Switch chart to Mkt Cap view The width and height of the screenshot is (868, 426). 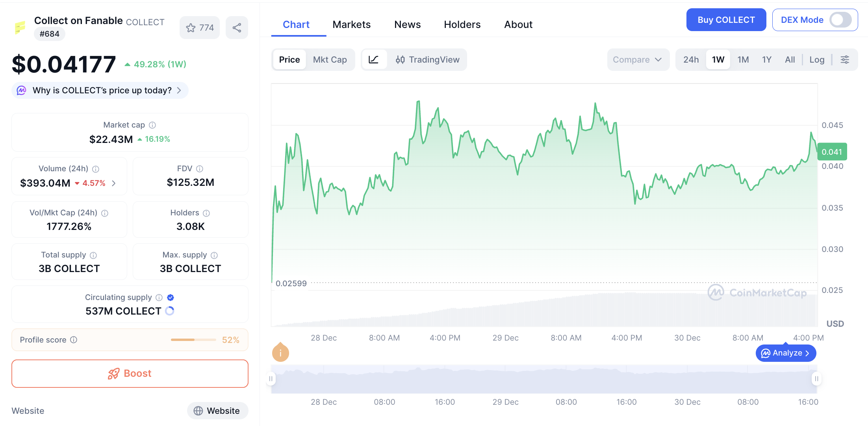[x=330, y=60]
